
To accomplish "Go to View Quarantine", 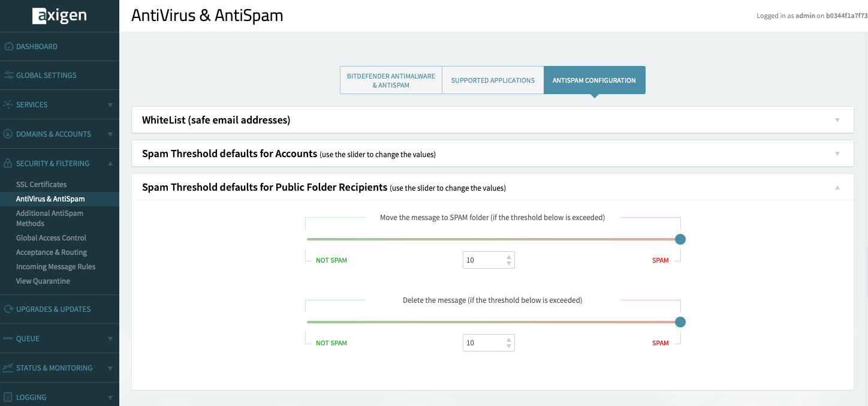I will pos(43,281).
